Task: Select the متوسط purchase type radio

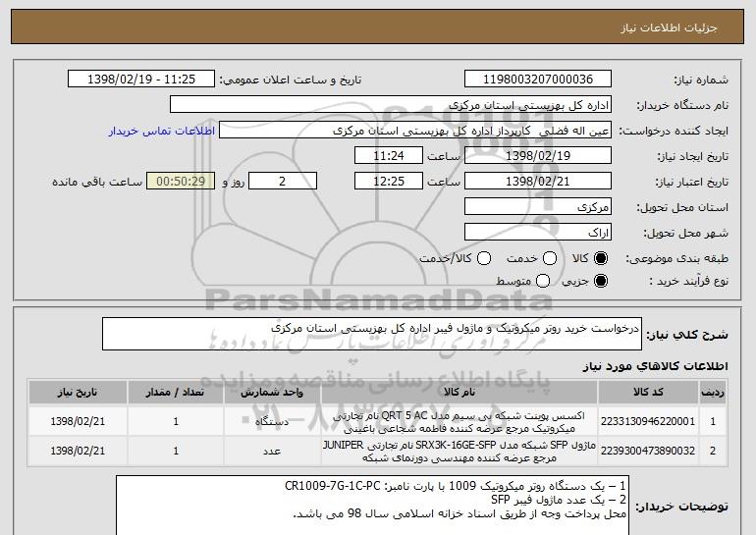Action: (x=543, y=281)
